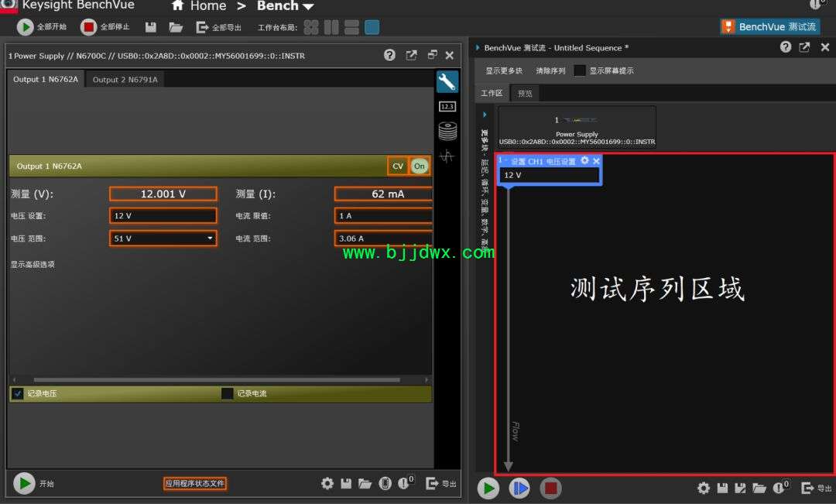This screenshot has height=504, width=836.
Task: Open the CH1 voltage block's gear settings
Action: [585, 160]
